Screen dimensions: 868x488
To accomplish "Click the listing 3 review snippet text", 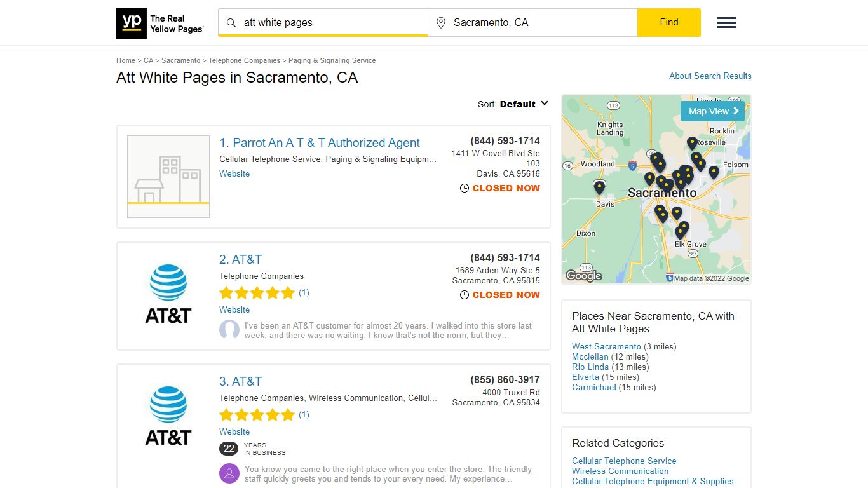I will 388,474.
